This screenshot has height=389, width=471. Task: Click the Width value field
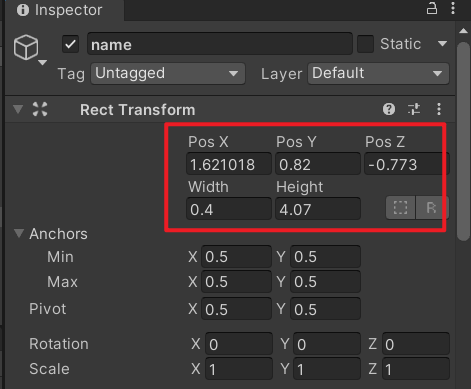pos(229,209)
